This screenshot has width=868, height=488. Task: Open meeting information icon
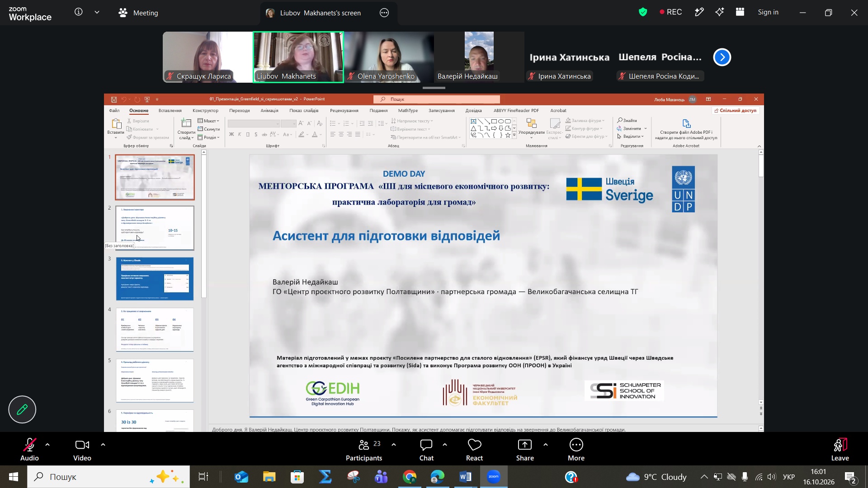tap(79, 12)
